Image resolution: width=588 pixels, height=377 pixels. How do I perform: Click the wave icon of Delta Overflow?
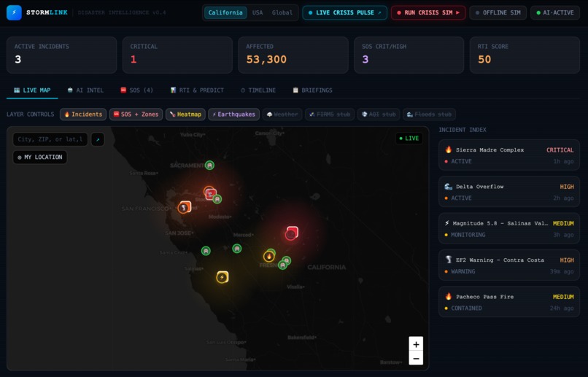pos(448,187)
